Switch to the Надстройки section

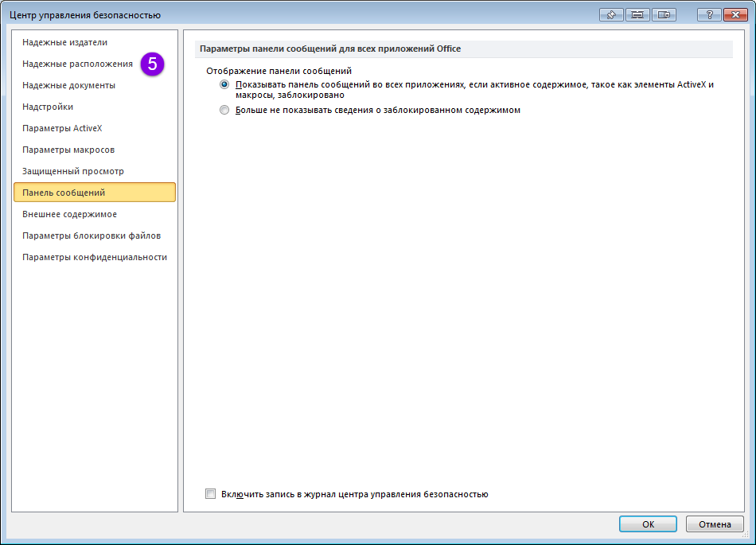(x=95, y=107)
